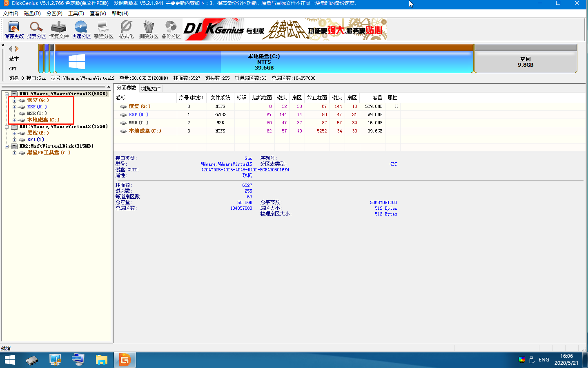This screenshot has height=368, width=588.
Task: Expand 黑鲨(E:) partition in tree
Action: (x=14, y=133)
